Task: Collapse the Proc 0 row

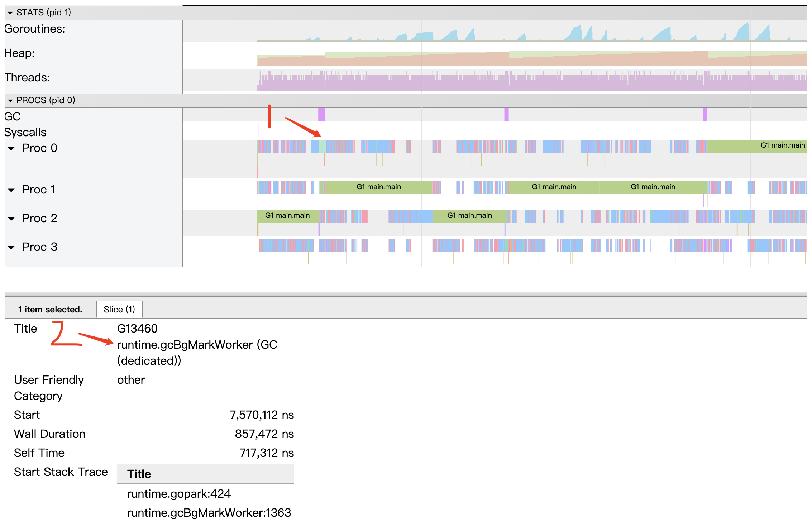Action: (11, 149)
